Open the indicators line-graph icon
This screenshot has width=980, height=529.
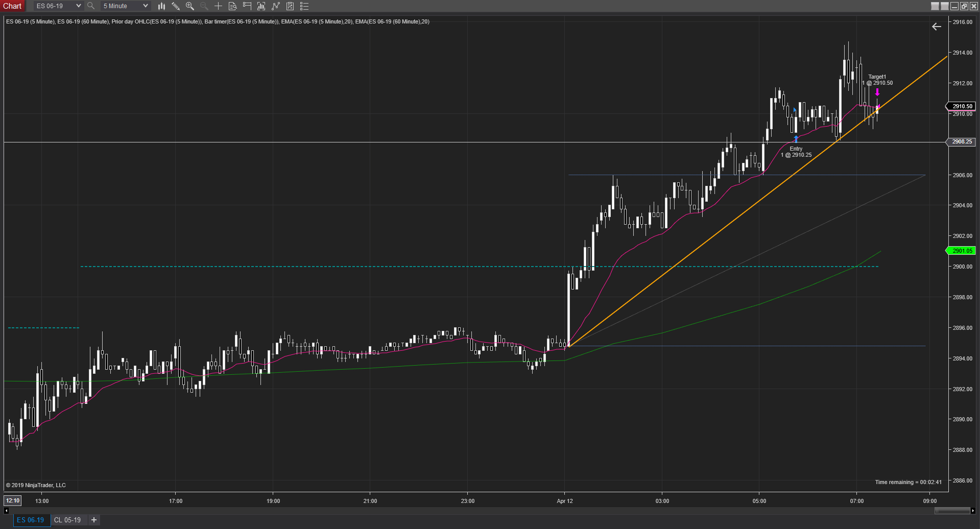(x=276, y=6)
